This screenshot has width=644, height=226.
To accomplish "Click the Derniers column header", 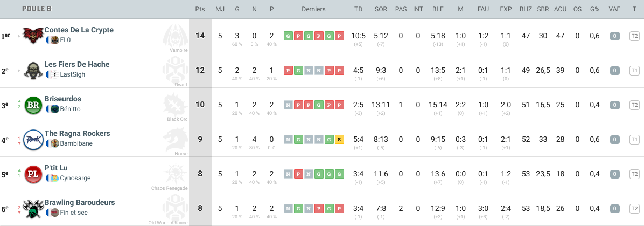I will click(x=313, y=9).
